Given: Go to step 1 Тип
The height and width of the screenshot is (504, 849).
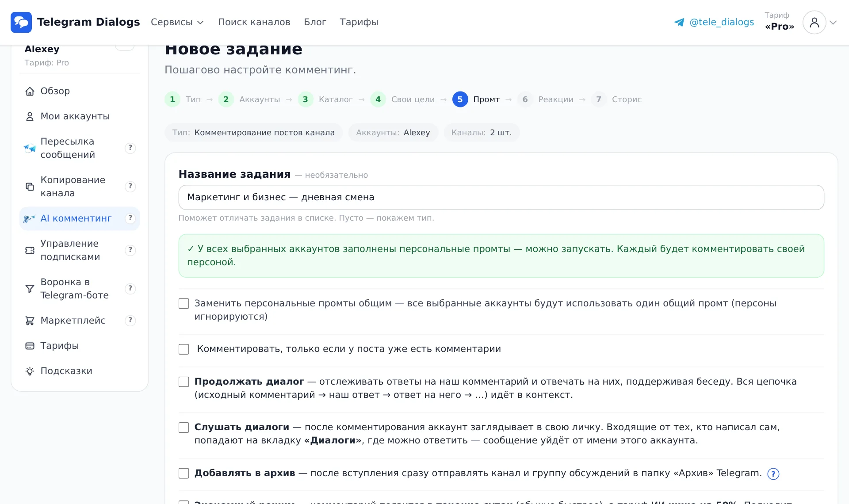Looking at the screenshot, I should [x=183, y=99].
